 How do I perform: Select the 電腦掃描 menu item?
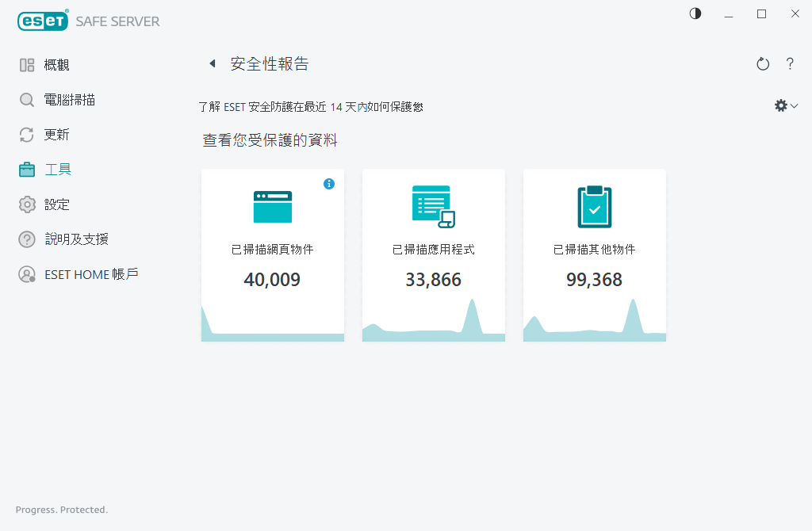70,100
